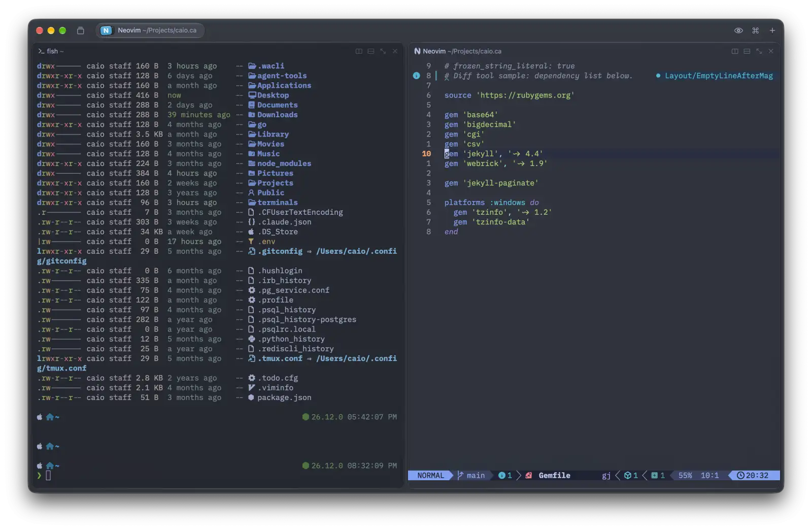Click the clock 20:32 in status line
This screenshot has height=530, width=812.
(753, 476)
